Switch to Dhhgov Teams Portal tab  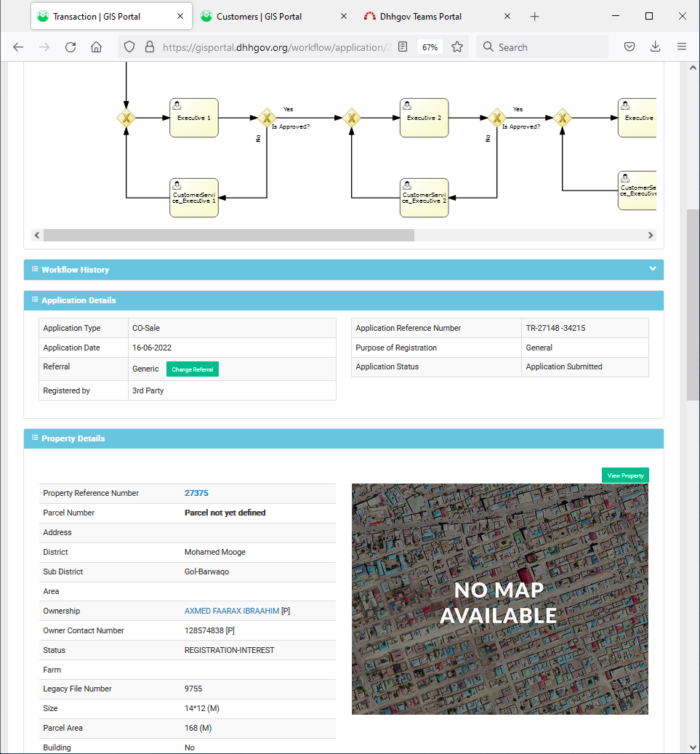(x=438, y=16)
